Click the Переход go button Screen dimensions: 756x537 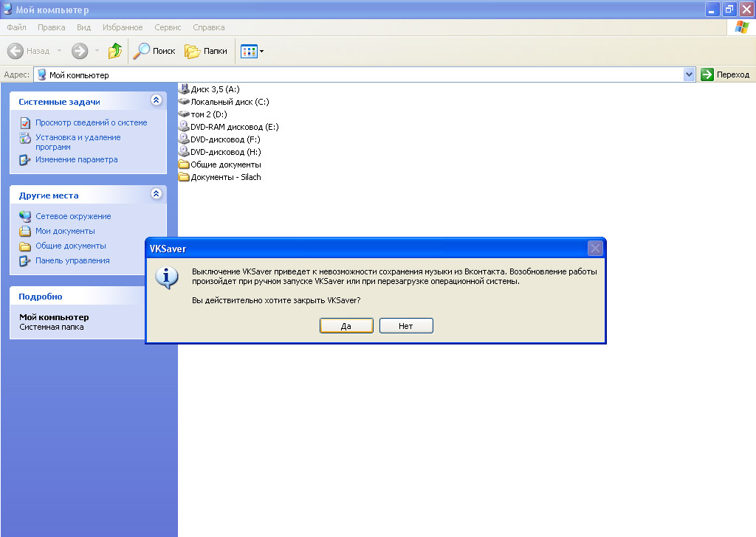(x=725, y=75)
